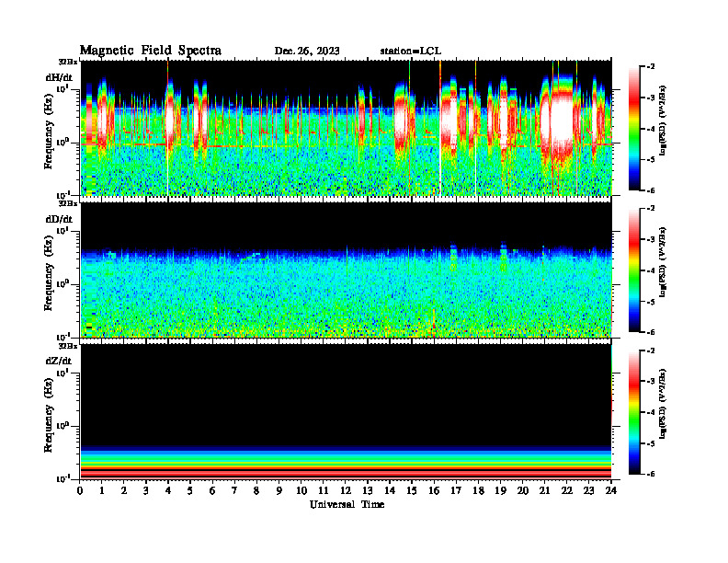728x563 pixels.
Task: Click the hour "4" tick label on time axis
Action: [x=168, y=491]
